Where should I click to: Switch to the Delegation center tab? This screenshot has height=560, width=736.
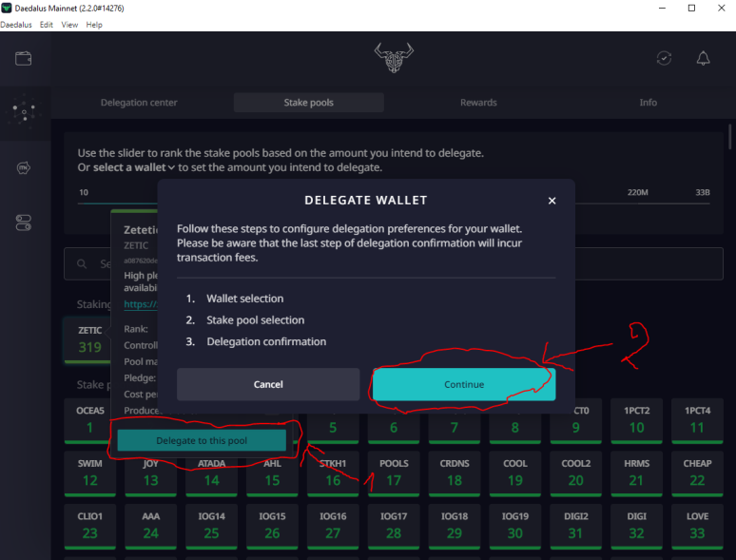pos(139,103)
